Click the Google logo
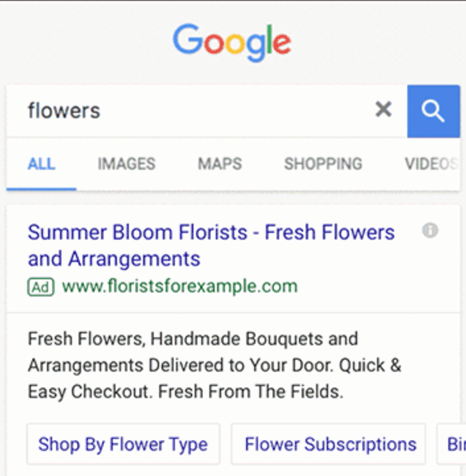The width and height of the screenshot is (466, 476). tap(232, 42)
